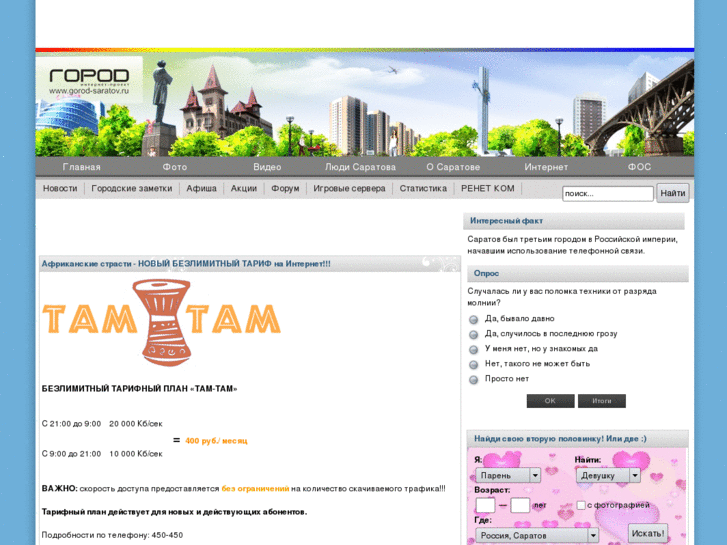This screenshot has height=545, width=727.
Task: Click the ГОРОД site logo
Action: (89, 76)
